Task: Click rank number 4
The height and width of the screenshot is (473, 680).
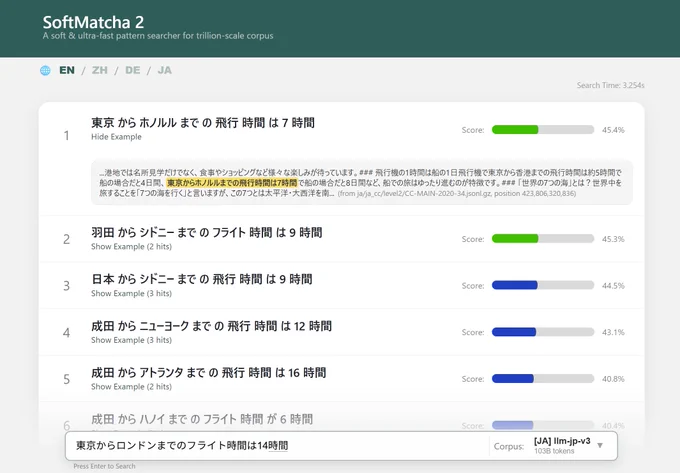Action: click(x=66, y=333)
